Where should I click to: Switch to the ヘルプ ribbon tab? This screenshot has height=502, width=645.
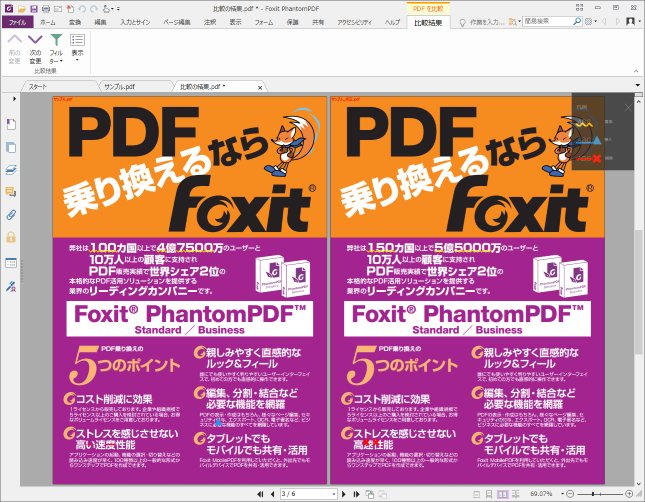click(392, 22)
